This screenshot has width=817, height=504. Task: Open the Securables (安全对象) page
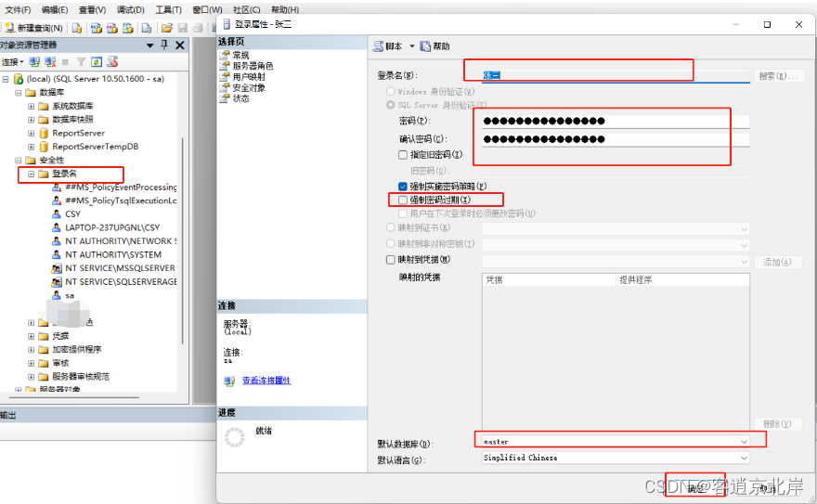pos(249,87)
